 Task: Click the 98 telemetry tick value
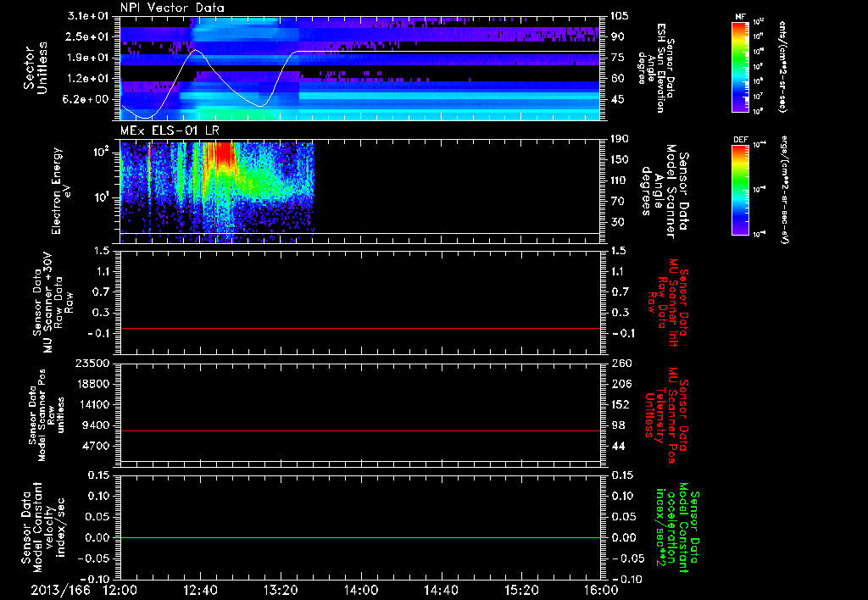(618, 425)
